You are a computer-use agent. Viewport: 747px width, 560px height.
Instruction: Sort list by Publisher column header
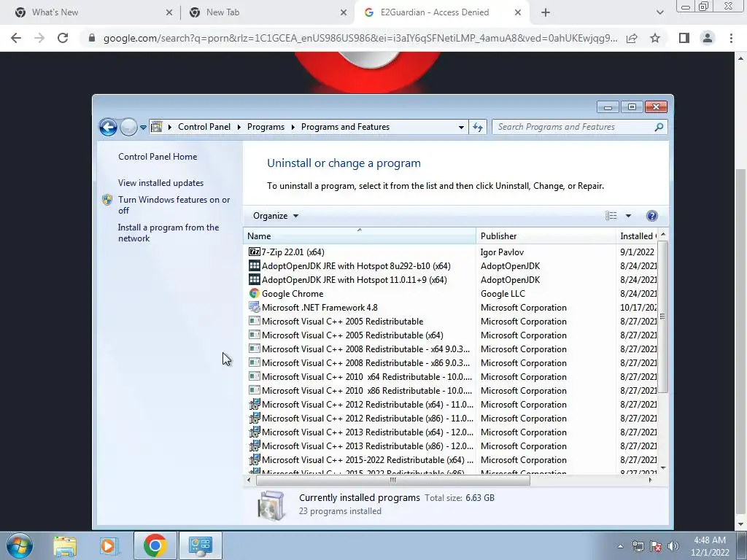pyautogui.click(x=546, y=236)
